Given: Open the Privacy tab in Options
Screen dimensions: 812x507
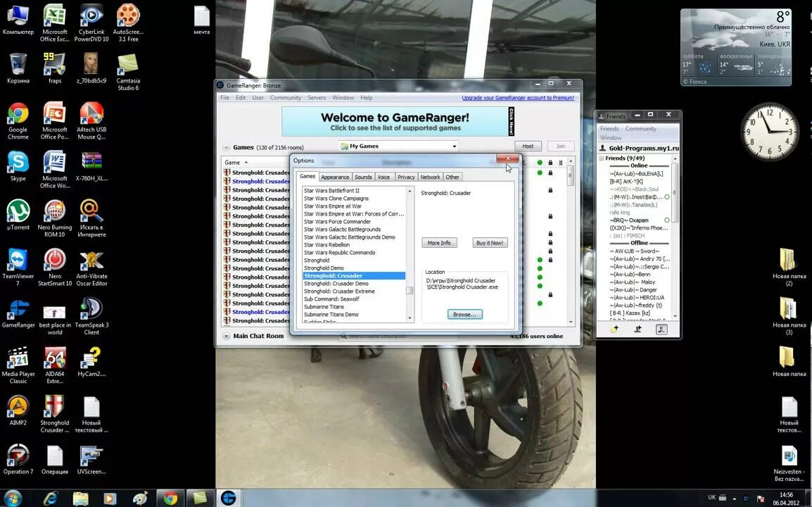Looking at the screenshot, I should point(406,177).
